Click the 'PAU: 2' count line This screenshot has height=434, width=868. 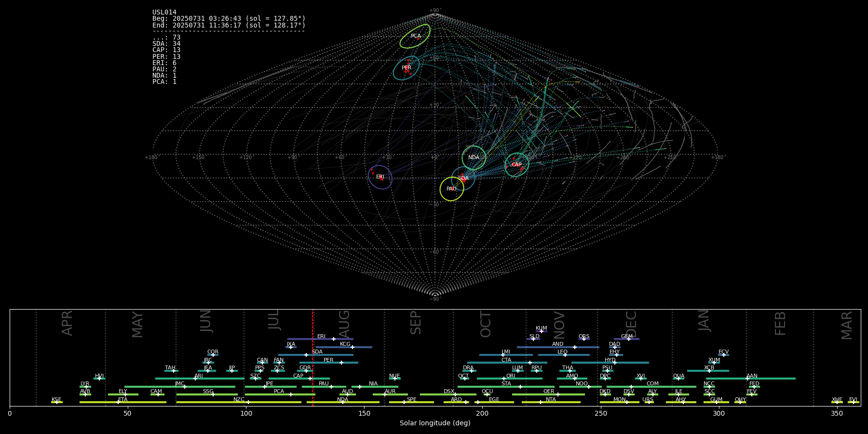164,69
